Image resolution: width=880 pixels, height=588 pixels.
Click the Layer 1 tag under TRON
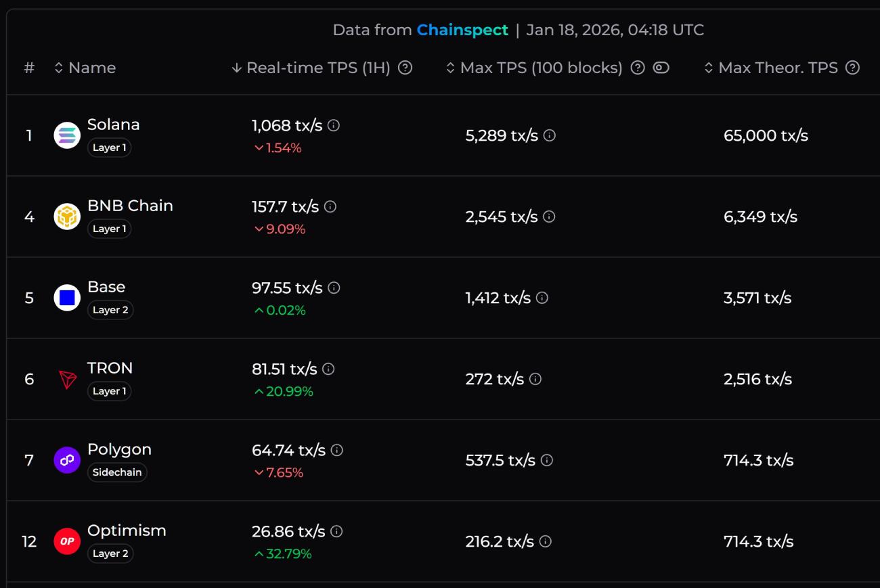coord(110,391)
